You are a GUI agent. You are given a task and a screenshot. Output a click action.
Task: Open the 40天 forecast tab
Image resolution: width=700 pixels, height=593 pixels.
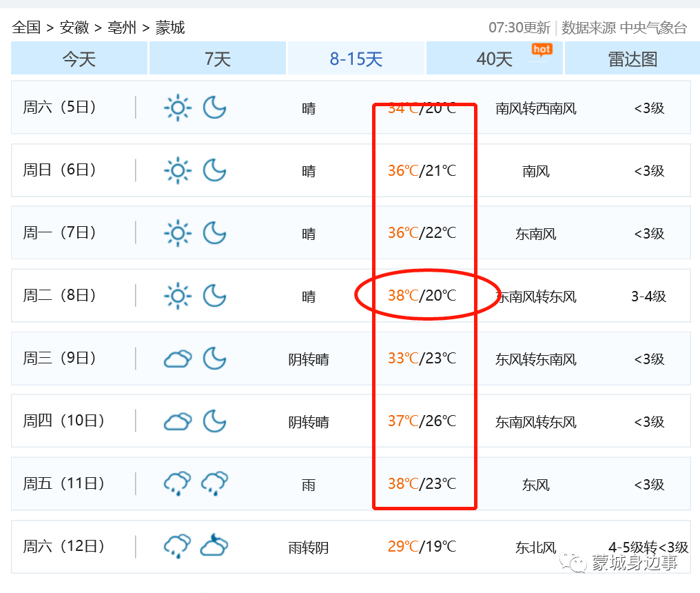[495, 59]
